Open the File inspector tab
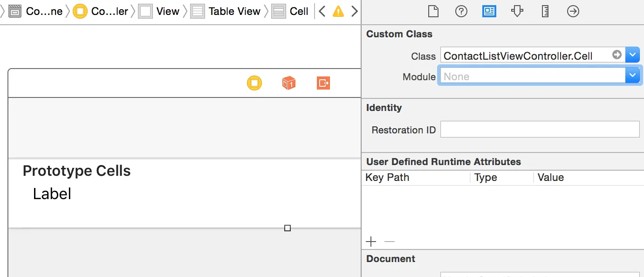644x277 pixels. 433,11
